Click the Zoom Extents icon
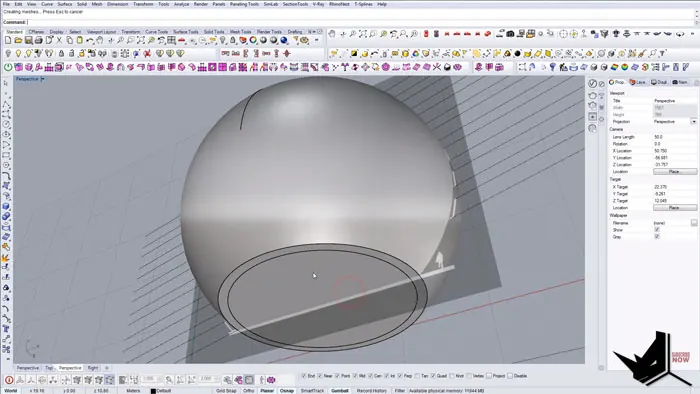The image size is (700, 394). click(x=141, y=41)
